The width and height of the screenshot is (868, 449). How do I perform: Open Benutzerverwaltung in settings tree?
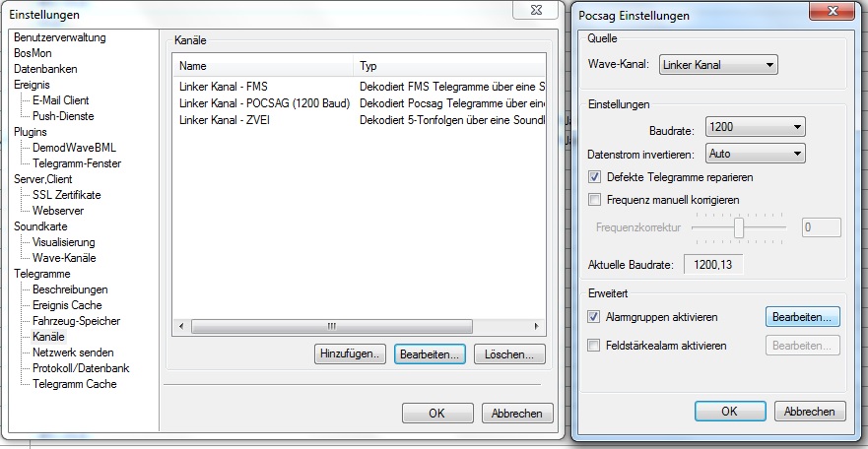pos(59,37)
